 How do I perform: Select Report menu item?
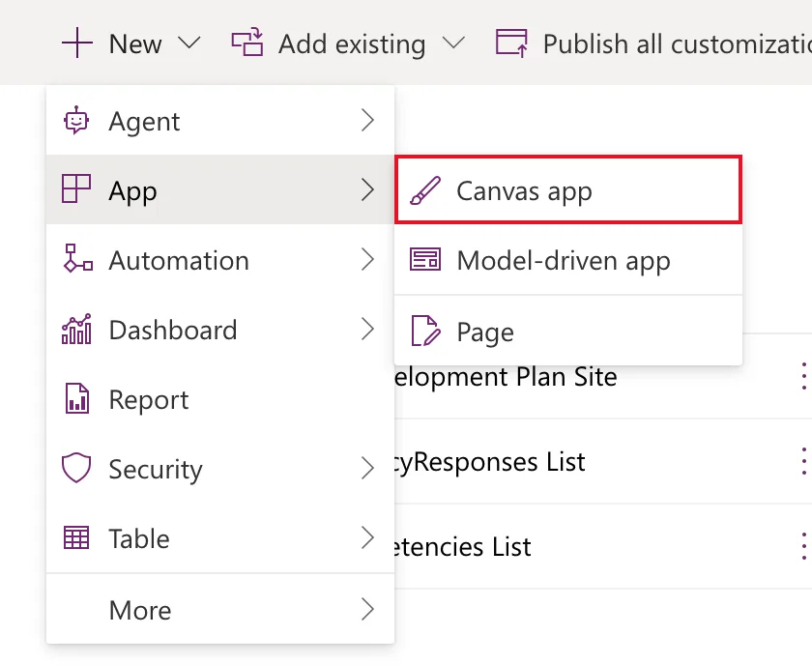[x=220, y=399]
